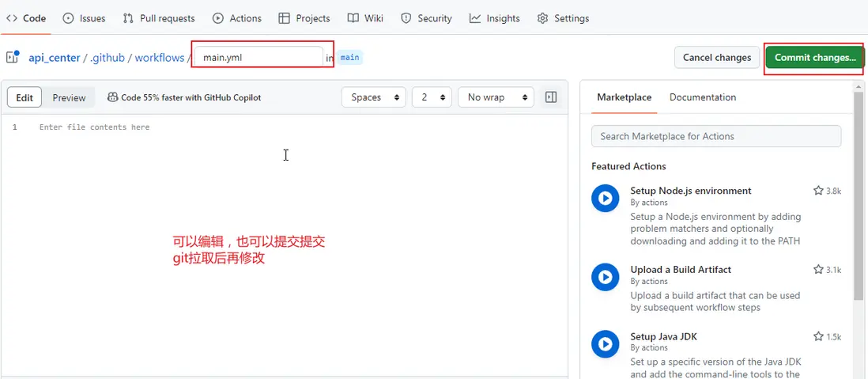Open the No wrap dropdown
868x379 pixels.
pos(496,97)
